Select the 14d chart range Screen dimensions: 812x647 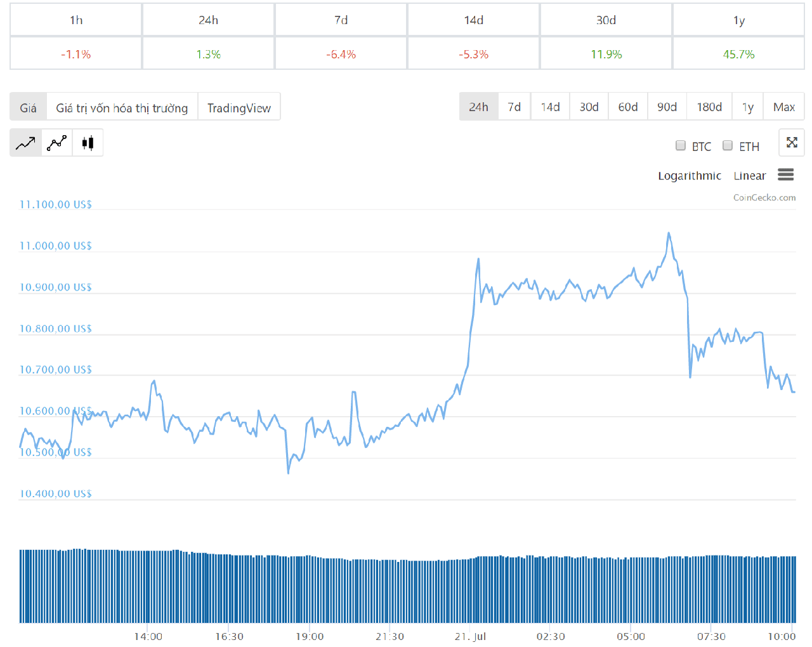(x=550, y=107)
